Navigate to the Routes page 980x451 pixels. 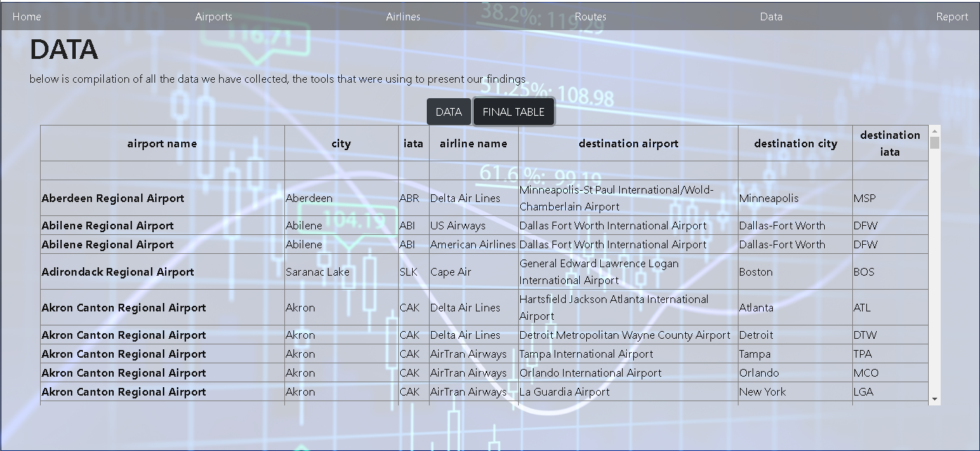click(x=590, y=17)
